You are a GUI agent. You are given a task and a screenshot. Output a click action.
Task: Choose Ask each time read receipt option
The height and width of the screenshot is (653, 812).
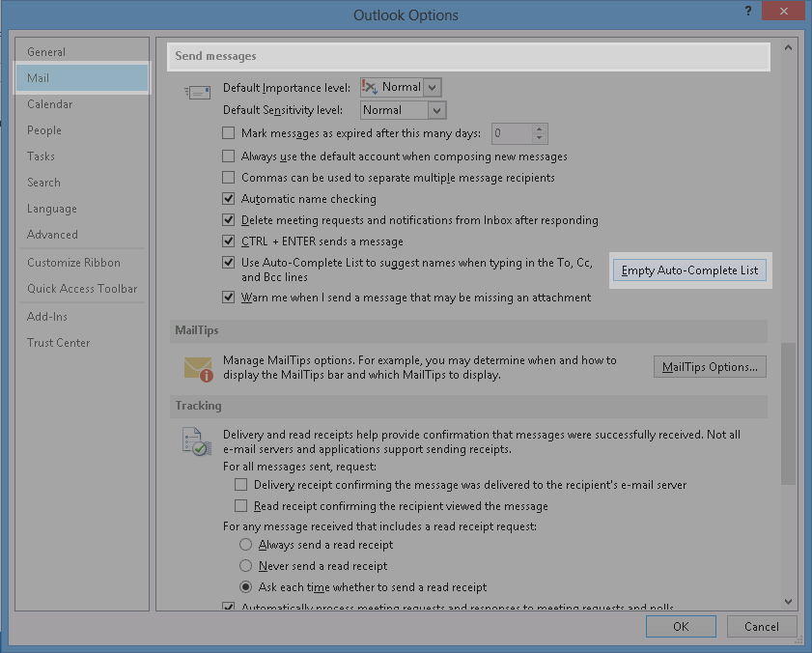[x=245, y=586]
